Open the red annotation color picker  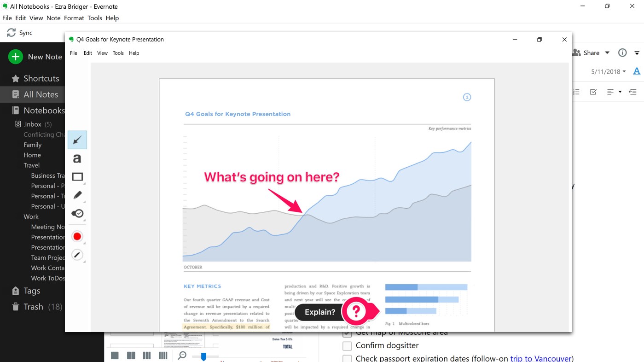tap(77, 236)
